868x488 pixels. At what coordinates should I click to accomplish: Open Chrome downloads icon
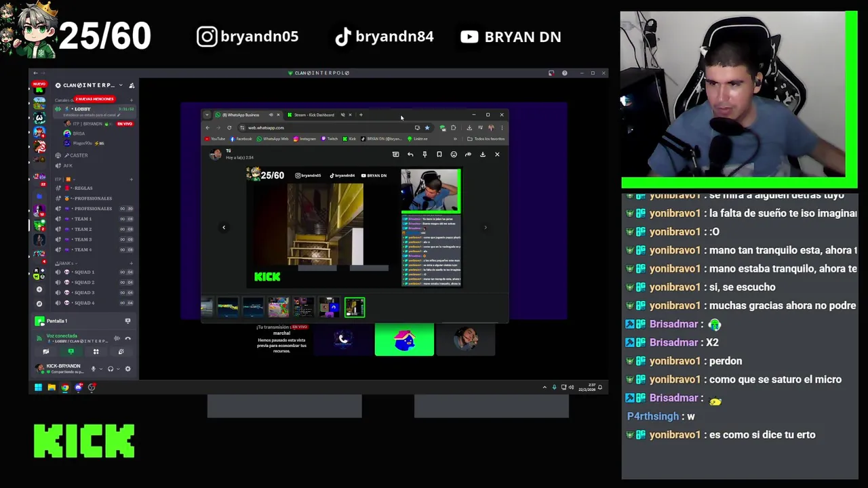[469, 127]
